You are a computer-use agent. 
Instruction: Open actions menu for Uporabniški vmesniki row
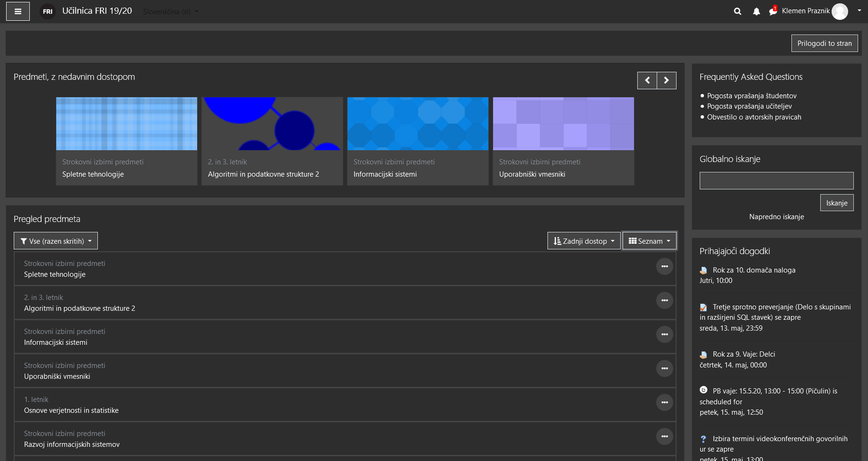[664, 368]
